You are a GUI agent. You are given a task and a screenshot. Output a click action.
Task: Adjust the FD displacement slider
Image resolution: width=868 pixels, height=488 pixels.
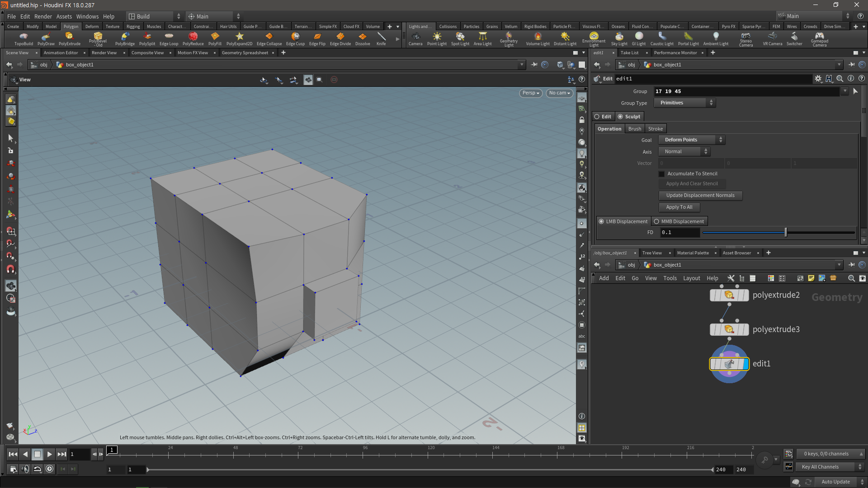[x=786, y=233]
